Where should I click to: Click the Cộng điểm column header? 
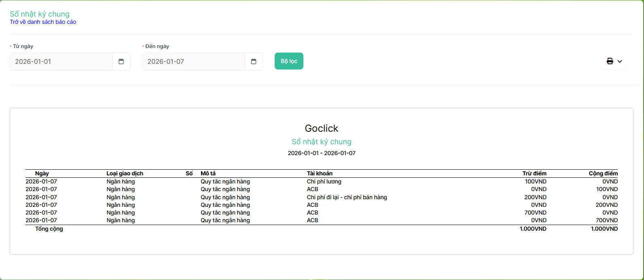(x=603, y=173)
